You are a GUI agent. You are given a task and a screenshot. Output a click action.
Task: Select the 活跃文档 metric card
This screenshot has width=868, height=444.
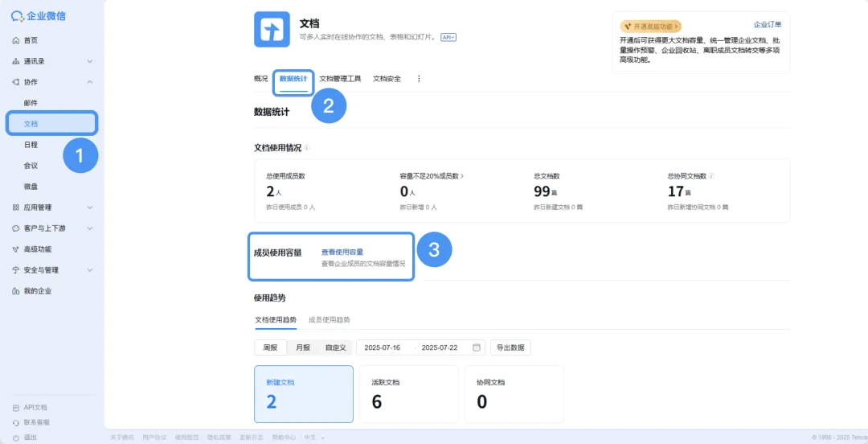408,394
